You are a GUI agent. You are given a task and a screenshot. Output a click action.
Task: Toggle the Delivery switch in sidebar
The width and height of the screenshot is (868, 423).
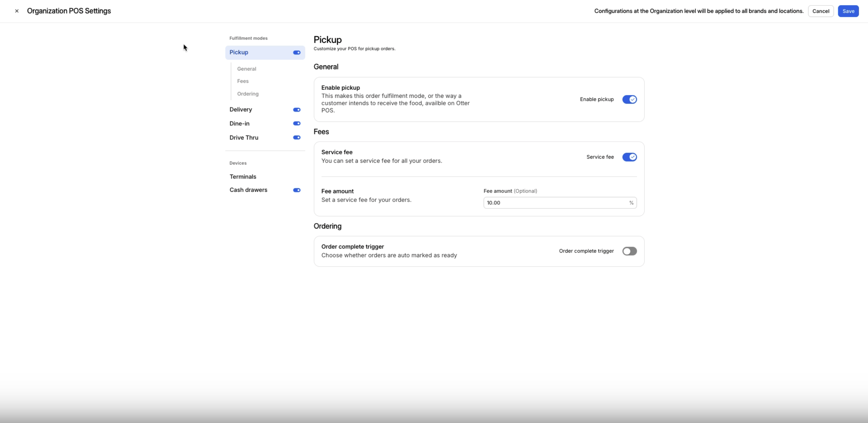297,110
